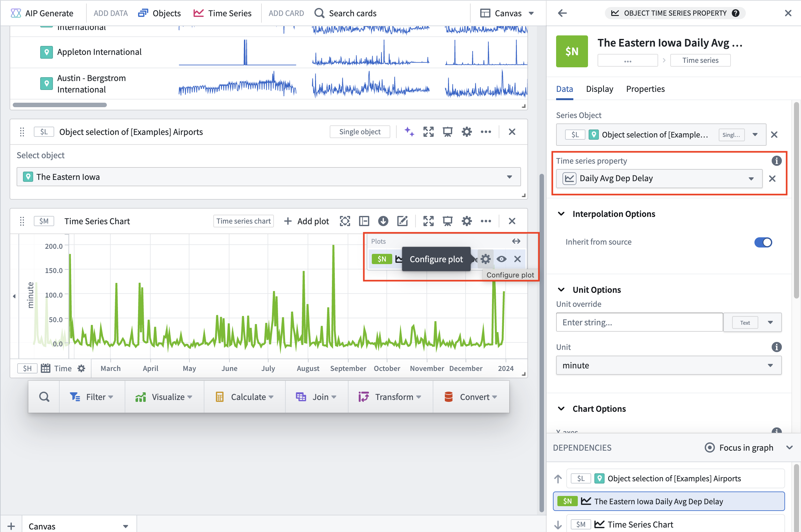Clear the Time series property selection
Screen dimensions: 801x532
tap(772, 179)
